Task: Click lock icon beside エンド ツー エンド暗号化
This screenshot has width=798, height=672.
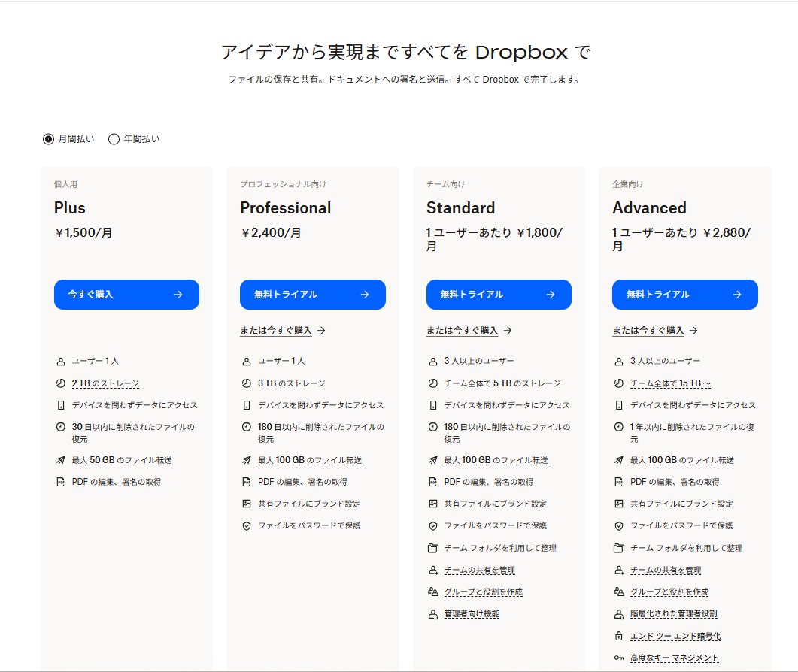Action: pyautogui.click(x=619, y=637)
